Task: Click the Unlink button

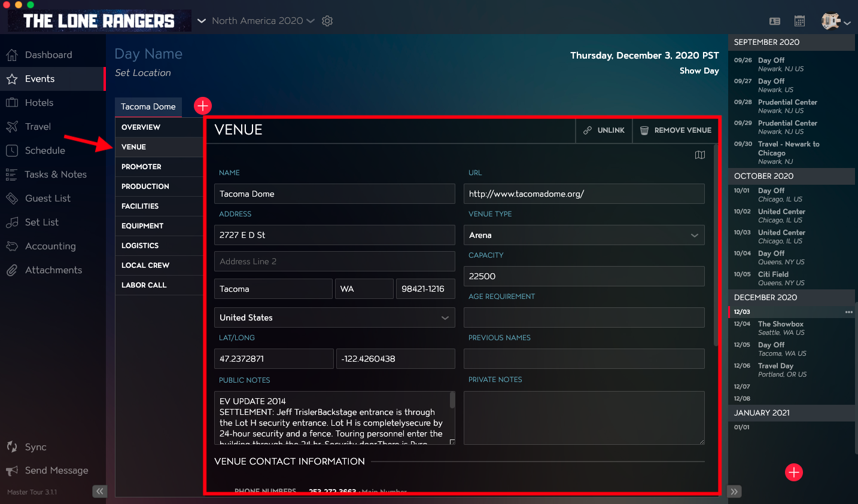Action: point(604,130)
